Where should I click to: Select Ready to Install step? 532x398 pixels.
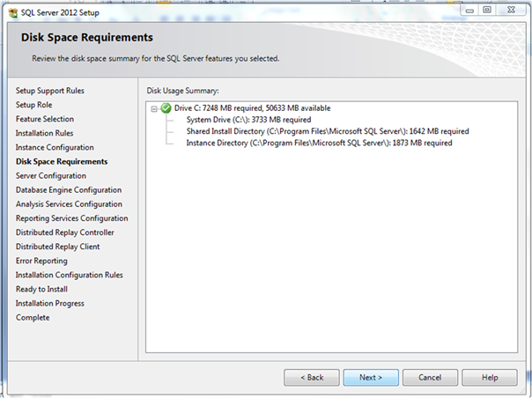tap(41, 290)
